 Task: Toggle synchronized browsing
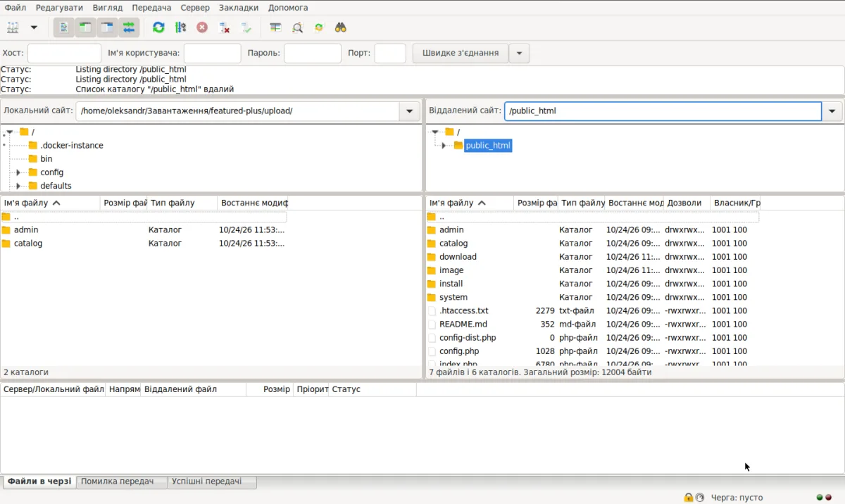[319, 27]
